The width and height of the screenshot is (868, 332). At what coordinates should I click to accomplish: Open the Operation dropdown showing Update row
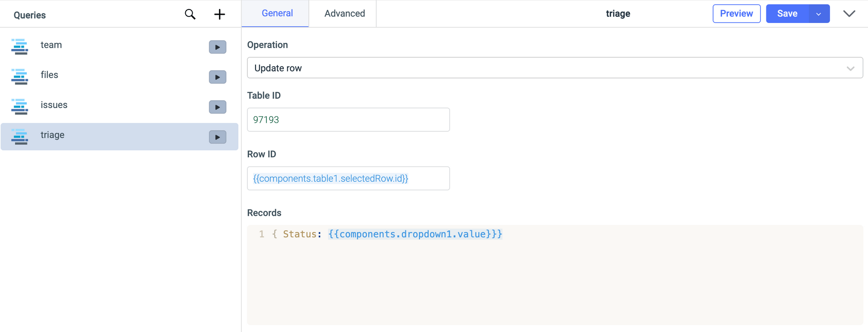(555, 68)
